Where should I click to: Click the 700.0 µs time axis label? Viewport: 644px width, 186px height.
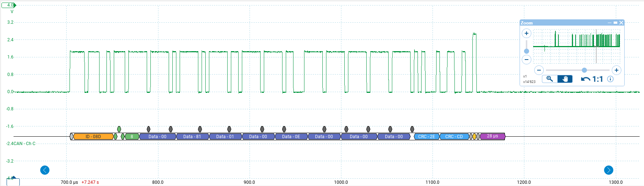point(69,182)
